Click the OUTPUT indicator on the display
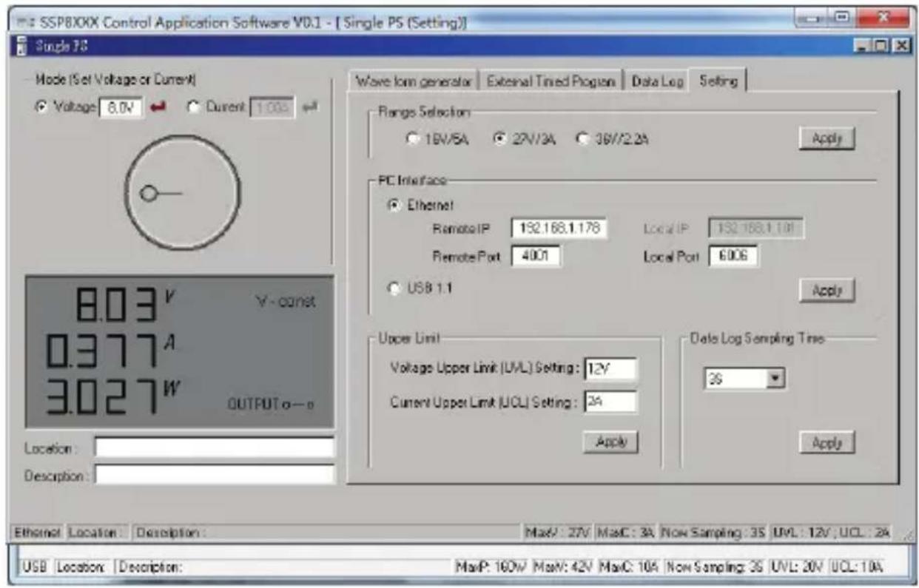The width and height of the screenshot is (919, 588). point(272,405)
